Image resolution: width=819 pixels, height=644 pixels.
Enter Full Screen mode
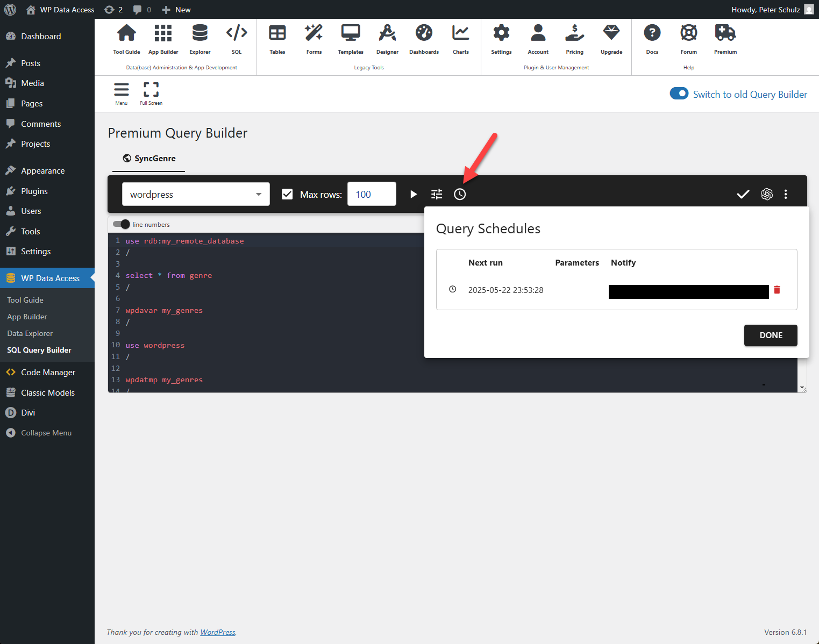point(151,94)
